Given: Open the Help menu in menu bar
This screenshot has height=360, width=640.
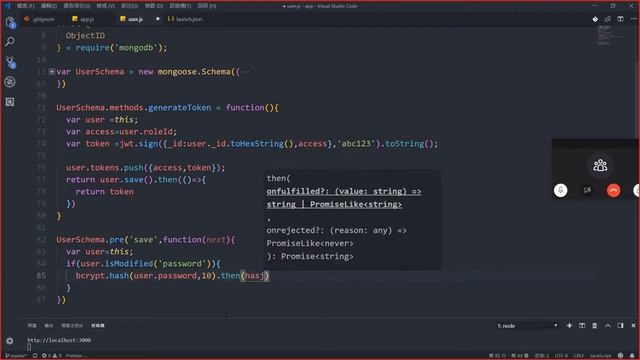Looking at the screenshot, I should tap(207, 6).
